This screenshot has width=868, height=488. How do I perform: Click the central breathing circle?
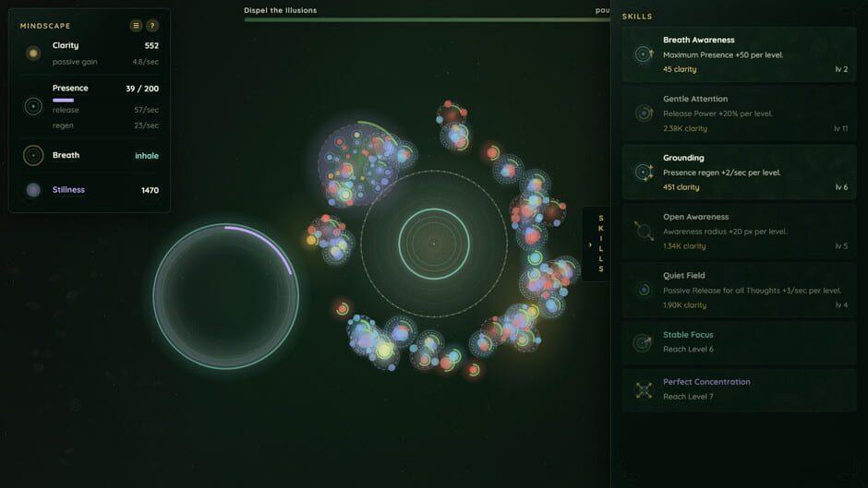pos(434,244)
